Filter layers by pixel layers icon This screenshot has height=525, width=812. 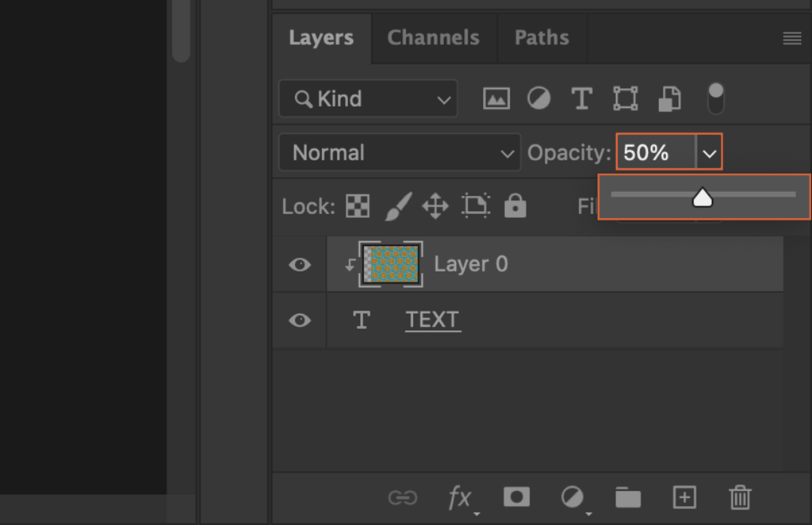pyautogui.click(x=495, y=98)
